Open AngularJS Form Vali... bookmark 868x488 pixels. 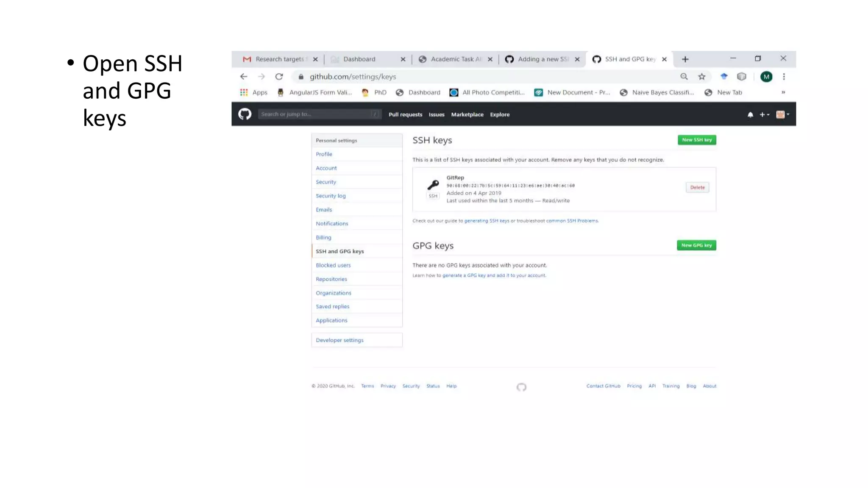tap(314, 92)
